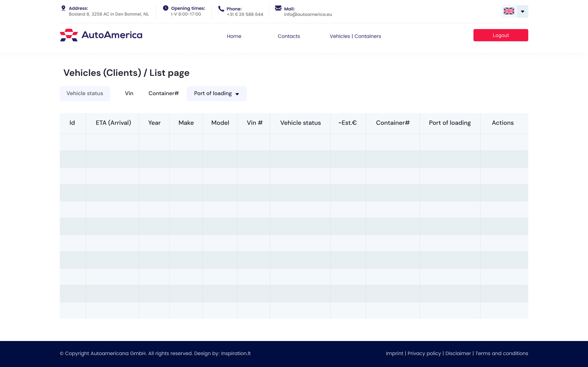Click into the Vin filter field
This screenshot has width=588, height=367.
click(x=129, y=93)
